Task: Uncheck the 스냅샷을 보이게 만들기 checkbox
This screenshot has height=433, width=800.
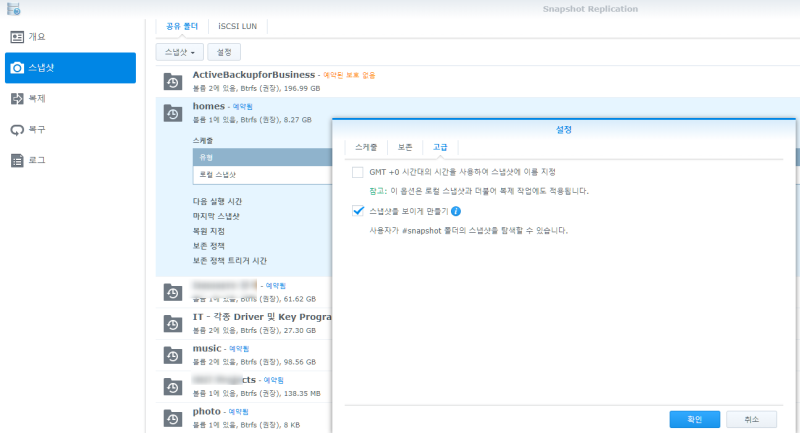Action: (358, 211)
